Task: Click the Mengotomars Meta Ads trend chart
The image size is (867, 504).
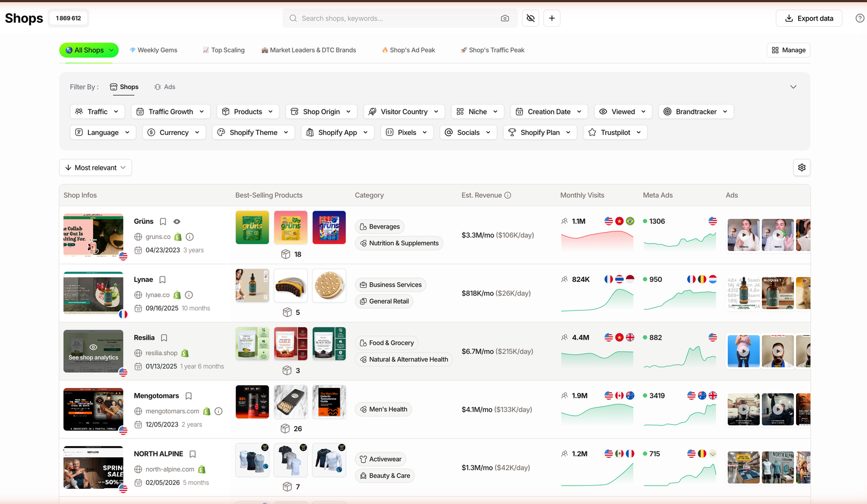Action: (x=680, y=416)
